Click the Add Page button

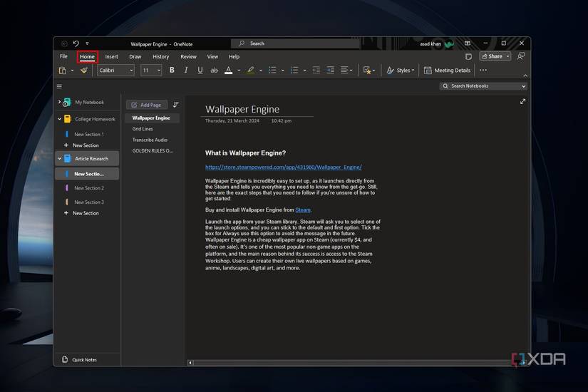click(147, 105)
